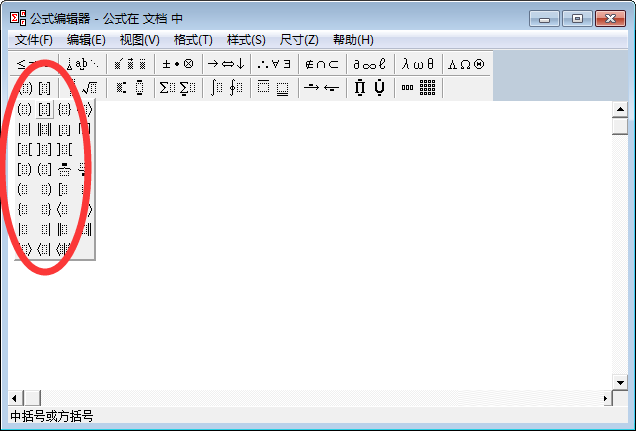Insert the square brackets fence template

(x=44, y=108)
